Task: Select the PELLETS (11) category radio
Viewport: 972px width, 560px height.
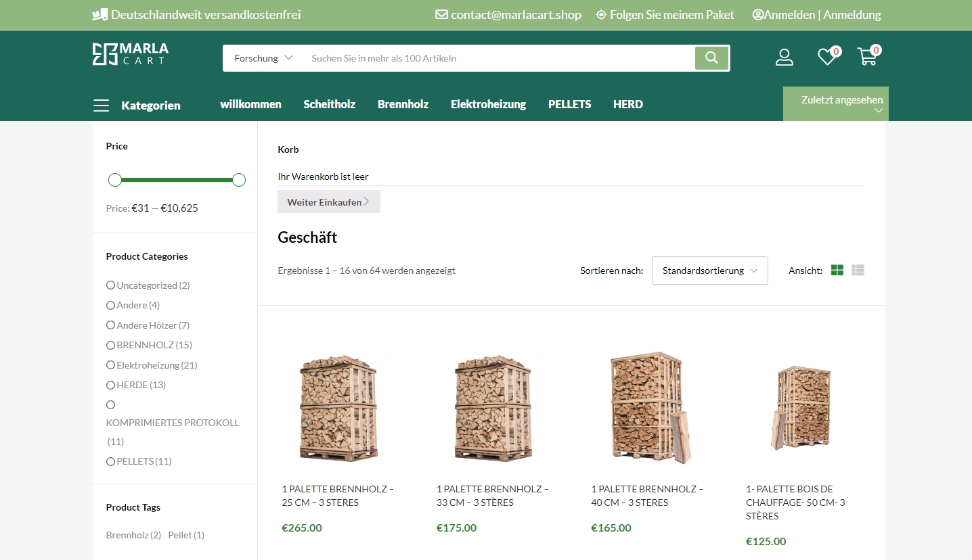Action: tap(110, 461)
